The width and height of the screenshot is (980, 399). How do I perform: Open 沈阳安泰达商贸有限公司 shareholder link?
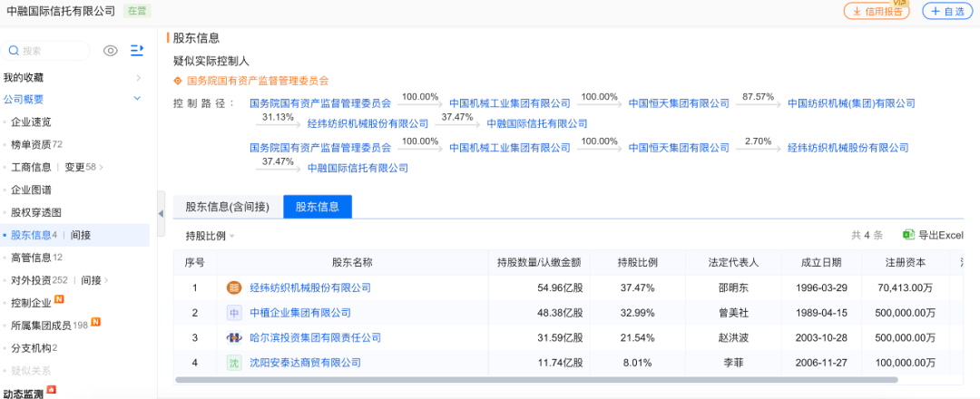(305, 363)
